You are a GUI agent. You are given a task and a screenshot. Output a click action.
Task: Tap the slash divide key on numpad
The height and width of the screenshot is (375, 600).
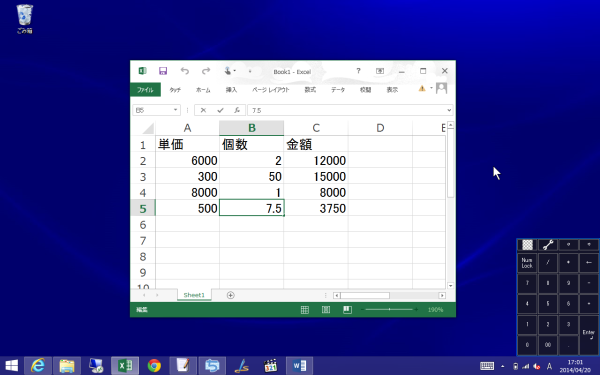(x=548, y=263)
